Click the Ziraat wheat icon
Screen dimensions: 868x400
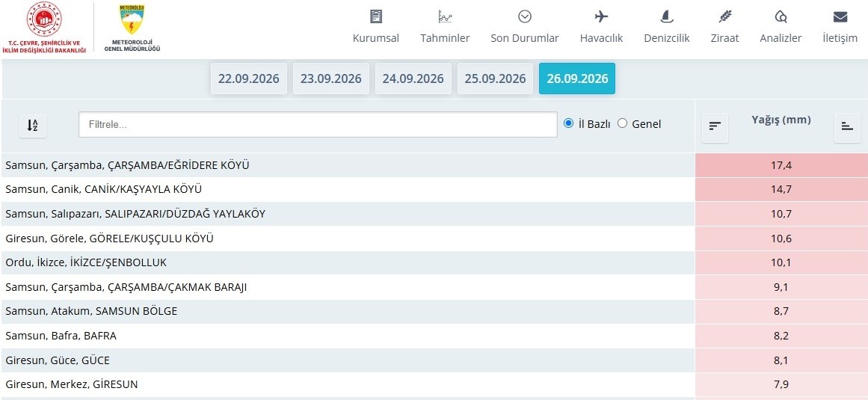click(x=725, y=16)
